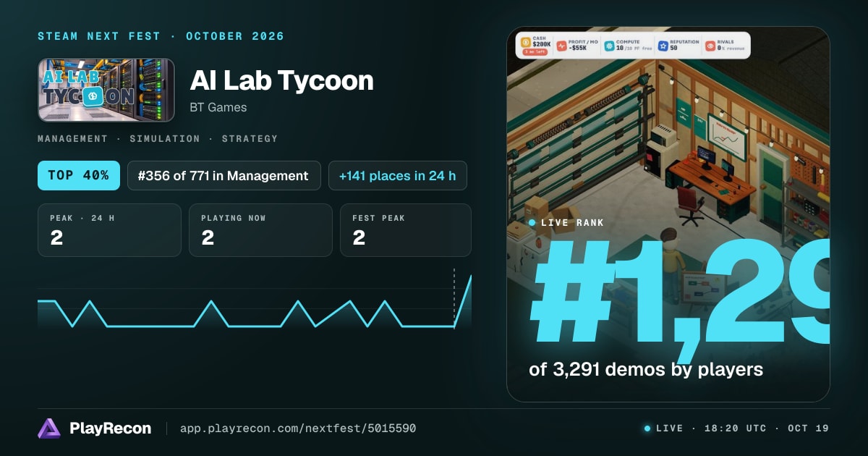Viewport: 868px width, 456px height.
Task: Select the Playing Now stat card
Action: [260, 230]
